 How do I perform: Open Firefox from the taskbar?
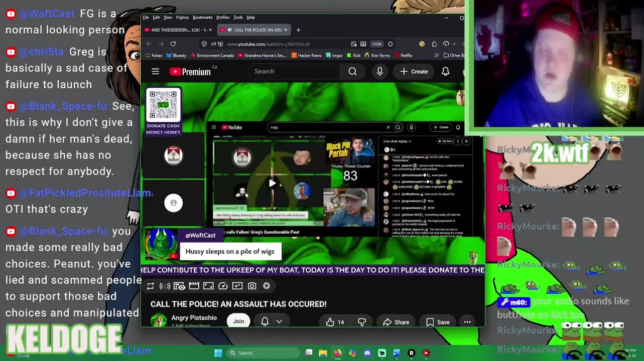(x=338, y=353)
